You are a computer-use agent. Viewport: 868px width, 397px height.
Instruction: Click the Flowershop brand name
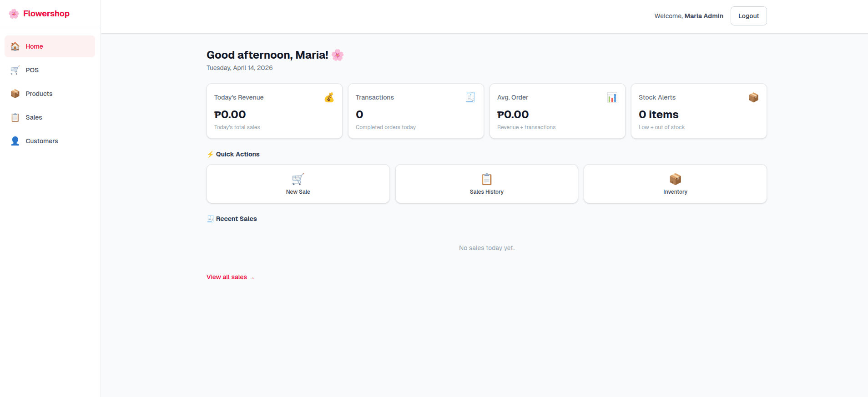[46, 14]
